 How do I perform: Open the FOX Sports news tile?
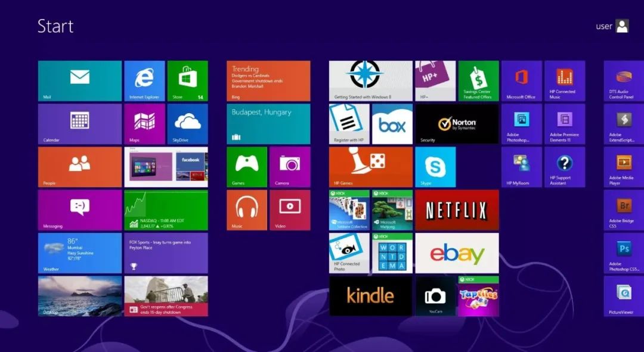click(x=166, y=253)
